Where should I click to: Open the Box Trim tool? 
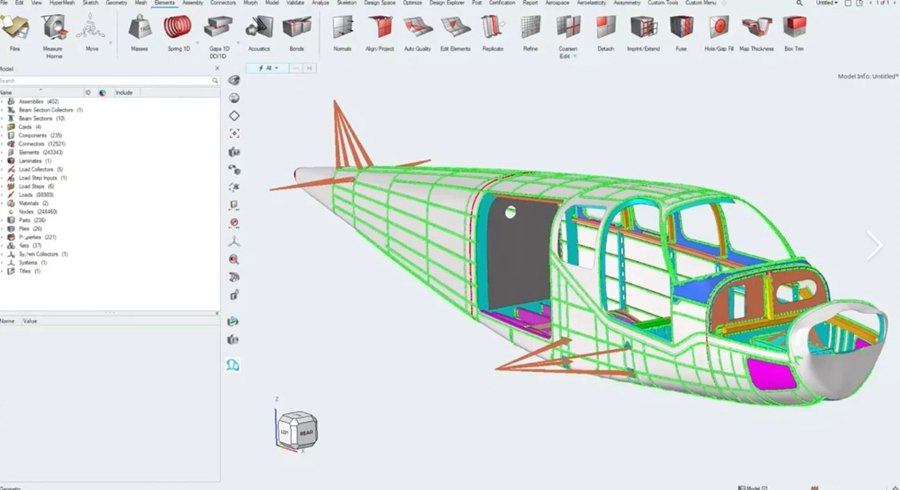(794, 34)
